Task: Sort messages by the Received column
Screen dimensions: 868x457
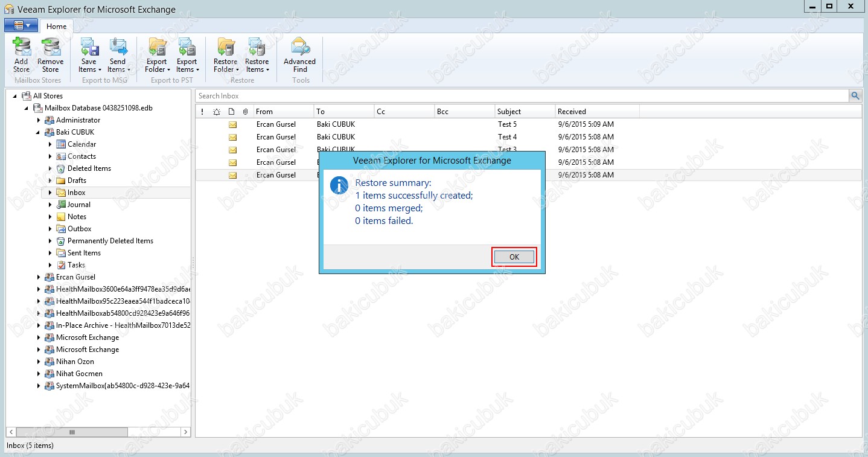Action: point(598,112)
